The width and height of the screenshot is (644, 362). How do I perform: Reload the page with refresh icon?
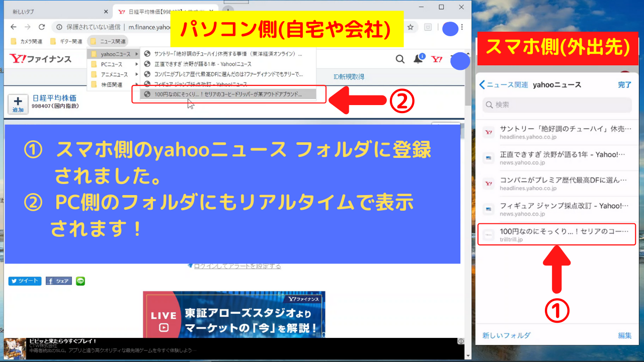42,27
